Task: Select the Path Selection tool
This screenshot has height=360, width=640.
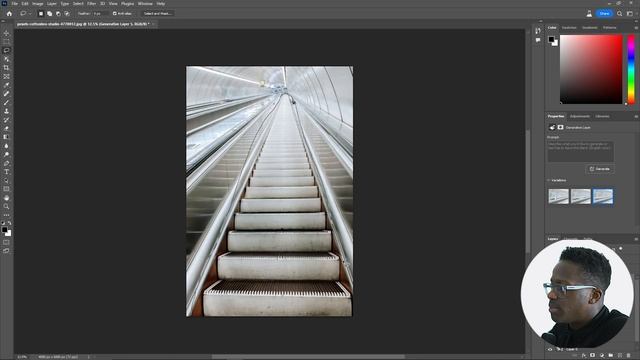Action: 7,180
